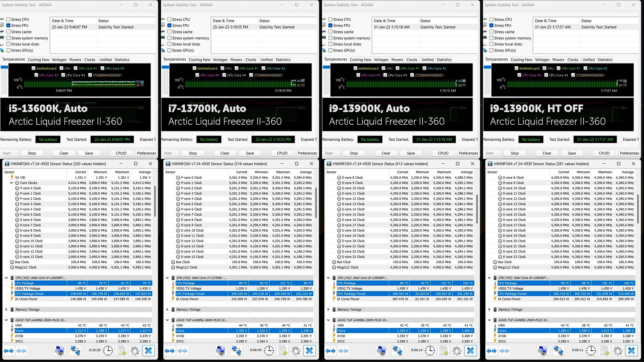
Task: Collapse CPU [#0] Intel Core i9-13900KF in 413-values-hidden window
Action: point(328,278)
